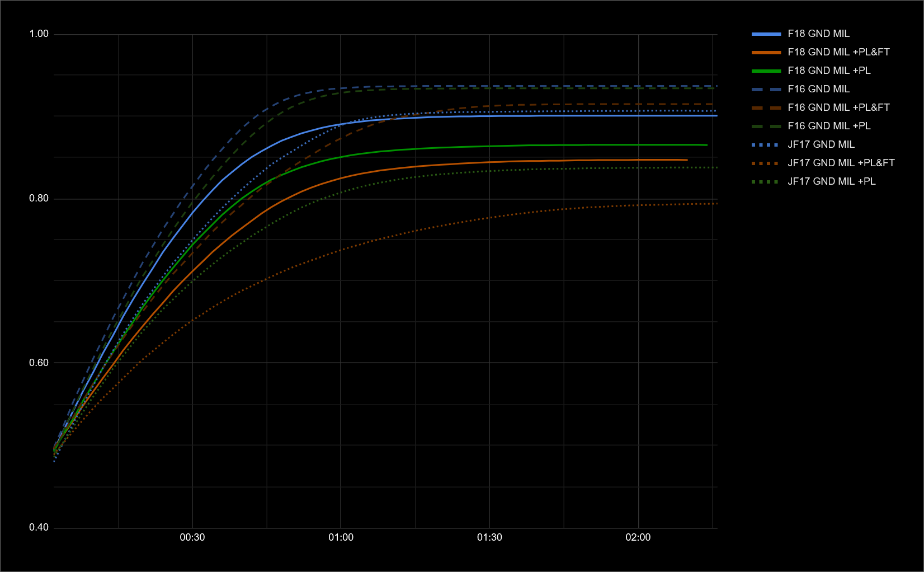The height and width of the screenshot is (572, 924).
Task: Click the solid orange F18 +PL&FT legend swatch
Action: click(766, 53)
